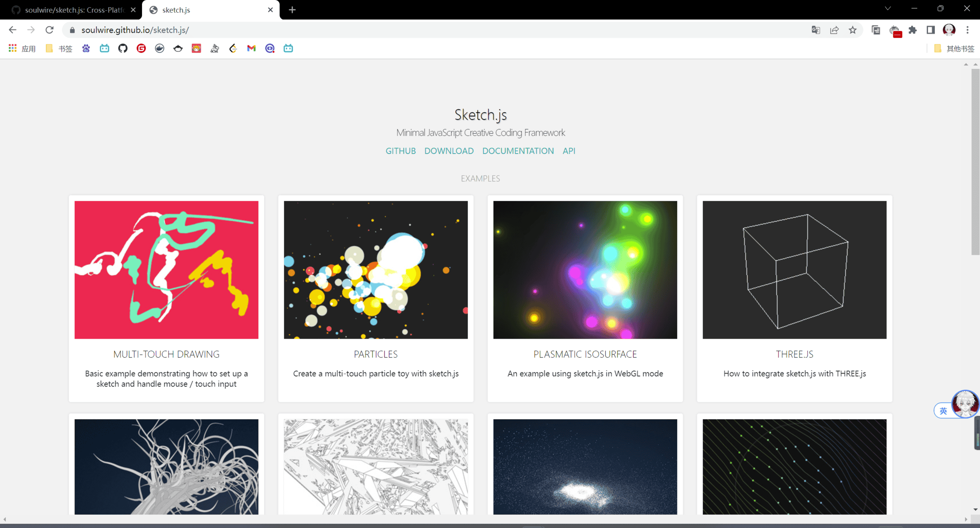980x528 pixels.
Task: Click the Google Translate page icon
Action: [815, 30]
